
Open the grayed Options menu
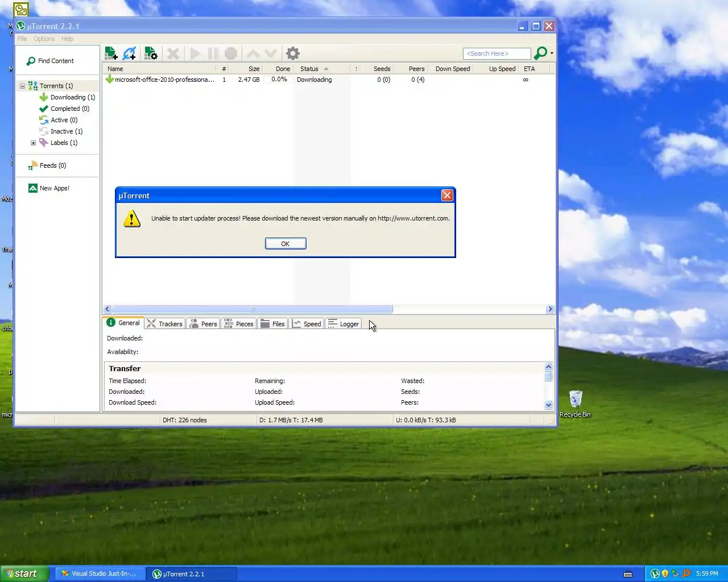click(44, 39)
